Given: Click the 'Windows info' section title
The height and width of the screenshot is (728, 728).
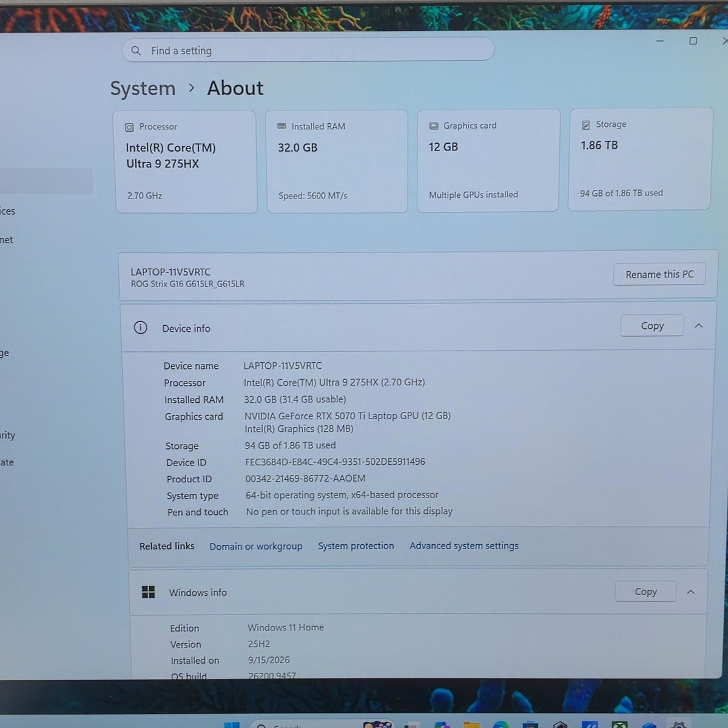Looking at the screenshot, I should click(x=198, y=592).
